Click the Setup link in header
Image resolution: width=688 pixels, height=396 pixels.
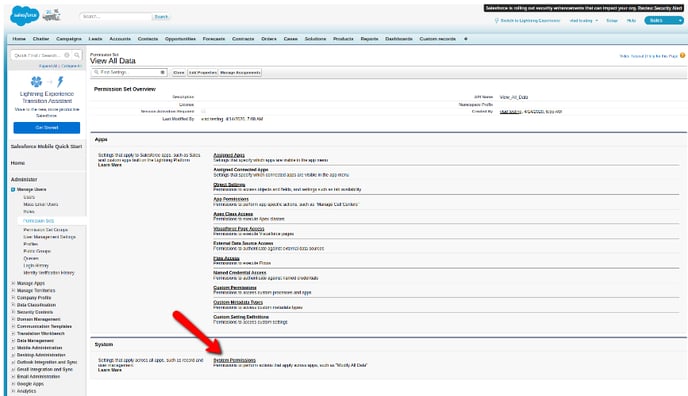point(612,21)
